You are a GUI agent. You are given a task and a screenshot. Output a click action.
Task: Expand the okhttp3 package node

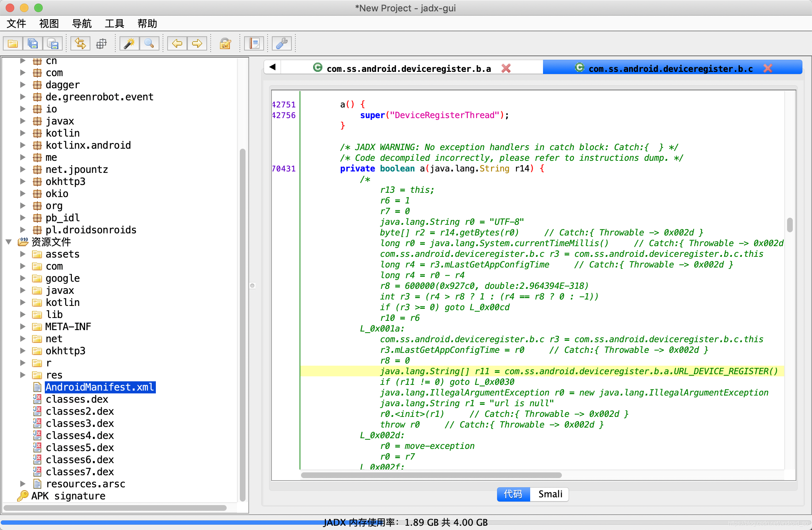coord(23,181)
